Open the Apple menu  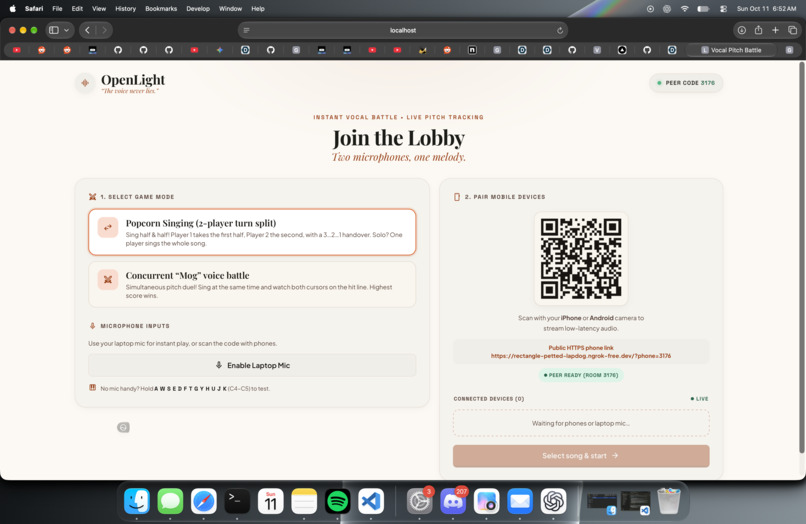pyautogui.click(x=12, y=9)
